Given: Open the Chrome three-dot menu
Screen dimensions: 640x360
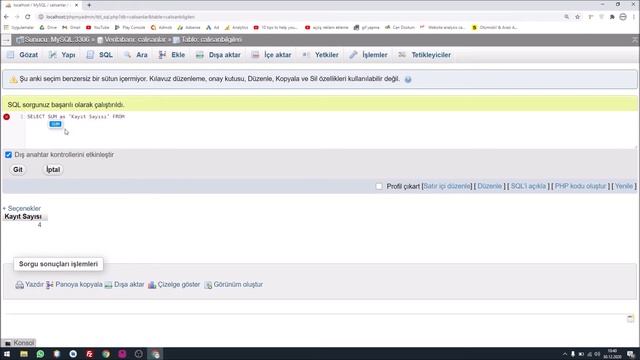Looking at the screenshot, I should point(634,17).
